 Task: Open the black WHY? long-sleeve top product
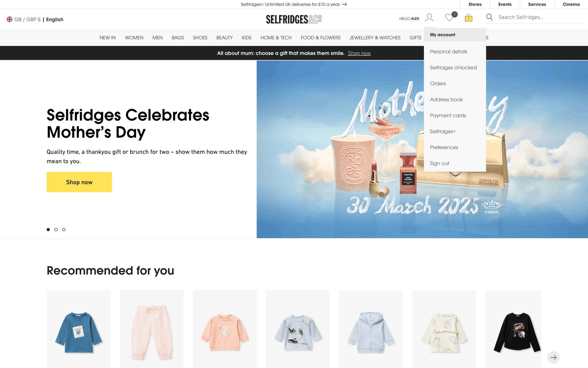513,329
